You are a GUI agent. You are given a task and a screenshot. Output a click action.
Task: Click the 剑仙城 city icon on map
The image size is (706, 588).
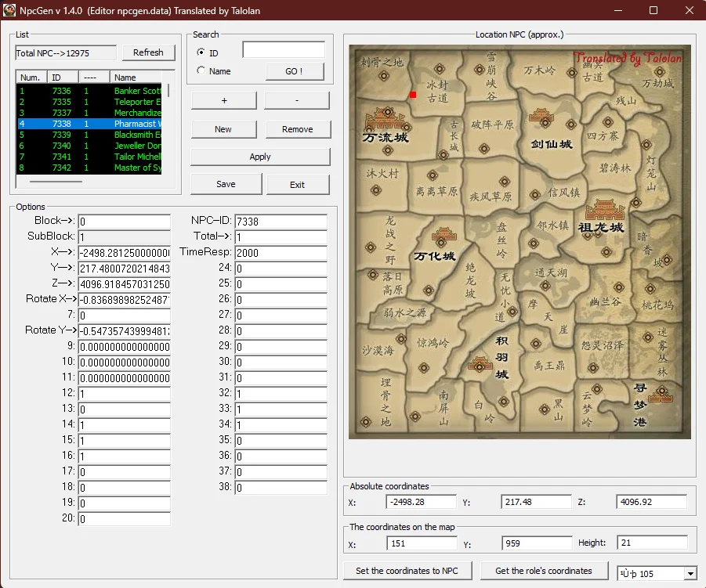pyautogui.click(x=541, y=116)
